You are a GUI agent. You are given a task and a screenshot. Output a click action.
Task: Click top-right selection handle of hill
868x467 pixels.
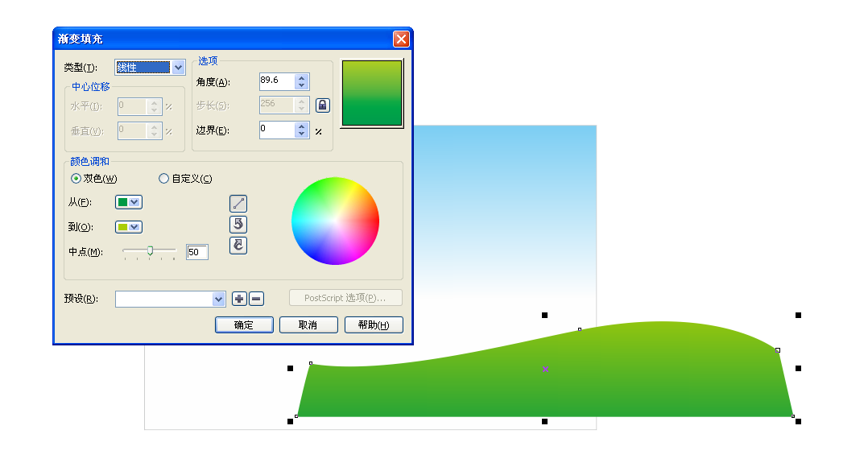tap(798, 315)
